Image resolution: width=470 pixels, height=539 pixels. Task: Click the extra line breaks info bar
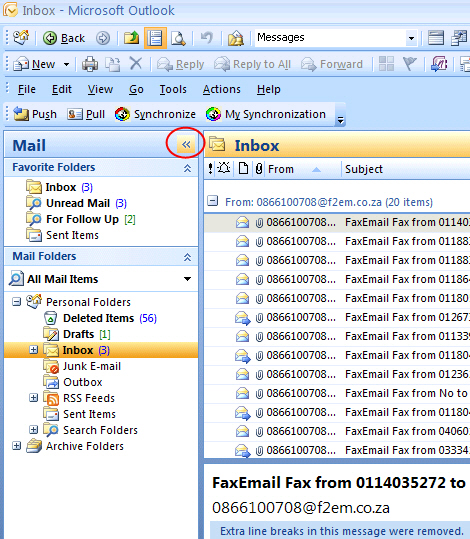click(x=340, y=531)
